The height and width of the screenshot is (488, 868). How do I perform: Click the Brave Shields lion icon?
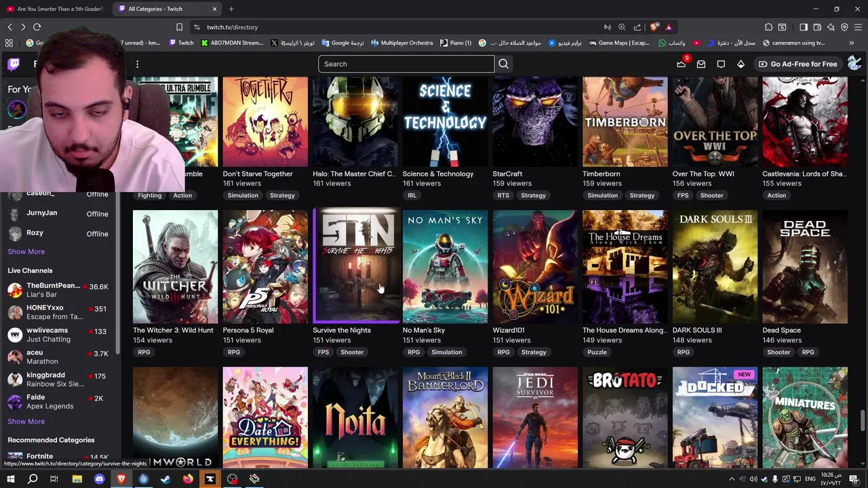pos(654,27)
